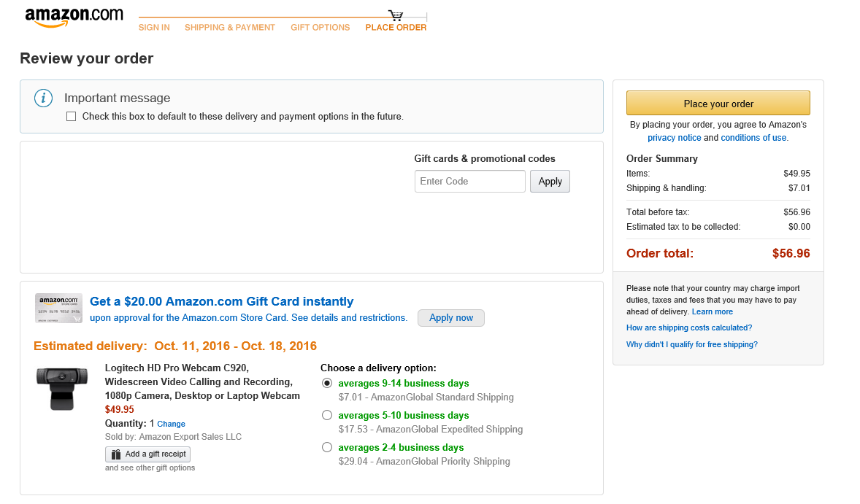Screen dimensions: 860x504
Task: Select AmazonGlobal Standard Shipping option
Action: click(327, 384)
